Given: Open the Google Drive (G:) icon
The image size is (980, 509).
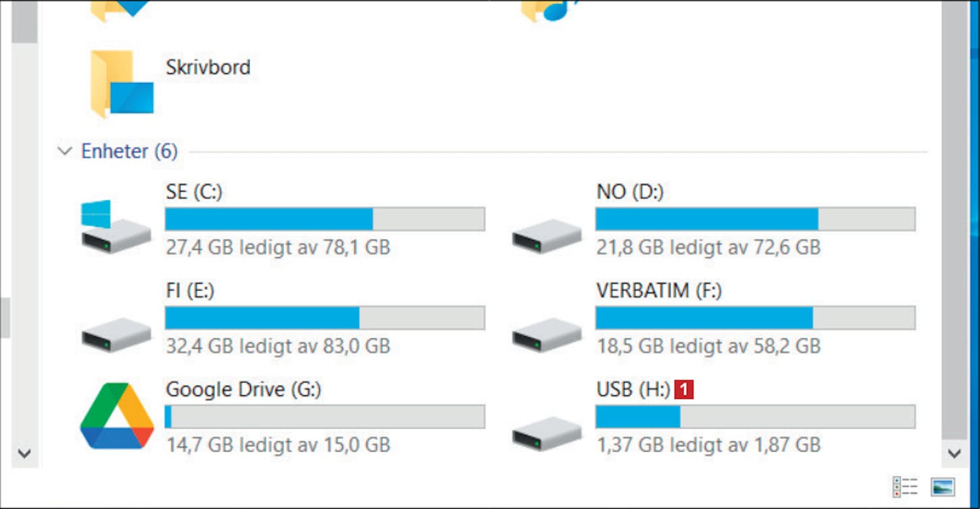Looking at the screenshot, I should (116, 416).
